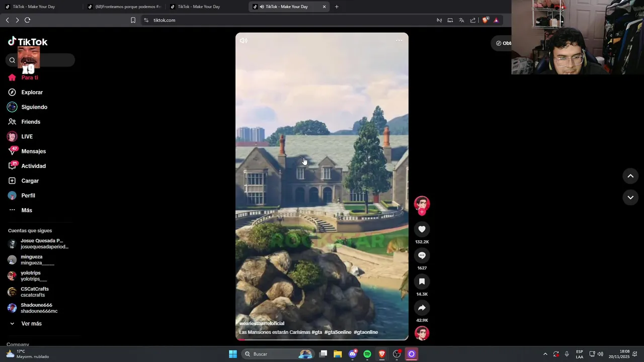Switch to first TikTok - Make Your Day tab
This screenshot has height=362, width=644.
click(x=40, y=7)
